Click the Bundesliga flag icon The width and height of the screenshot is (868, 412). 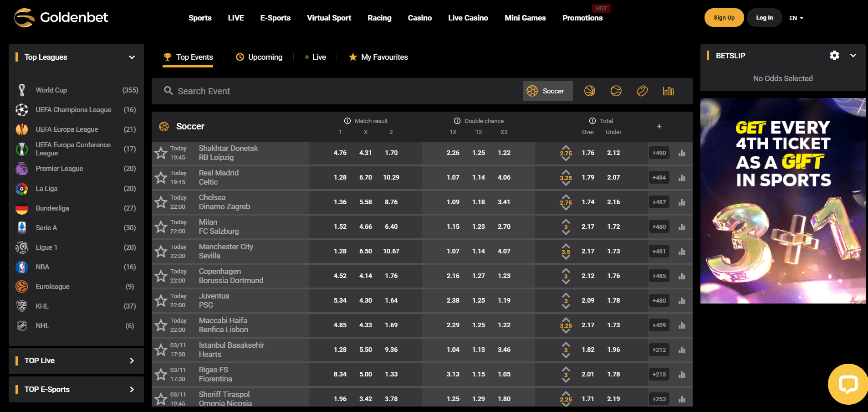22,208
